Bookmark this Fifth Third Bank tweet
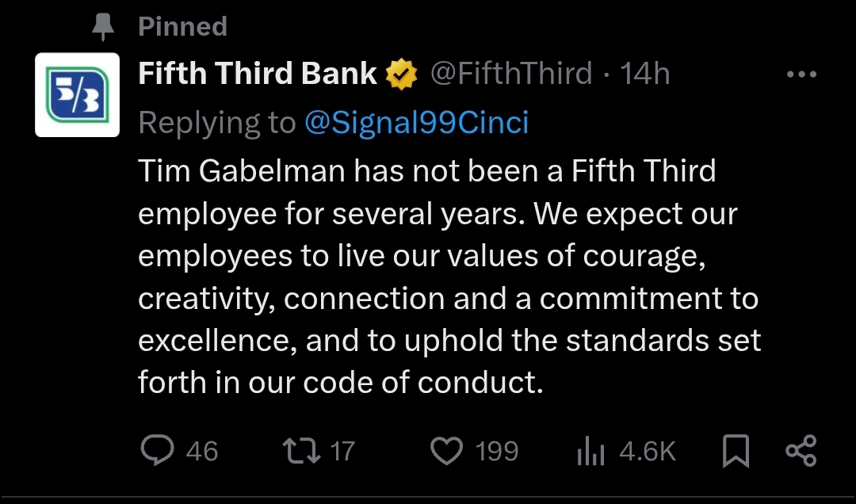 [x=736, y=452]
